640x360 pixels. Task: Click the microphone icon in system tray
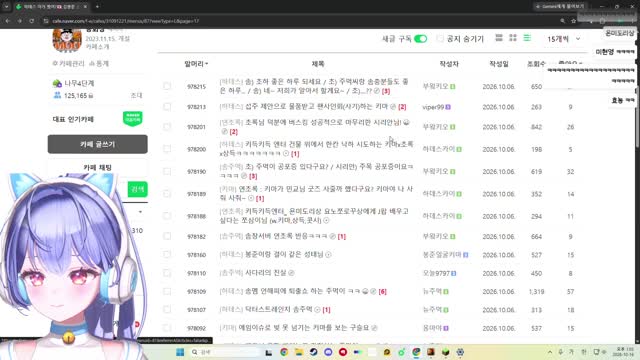(561, 352)
